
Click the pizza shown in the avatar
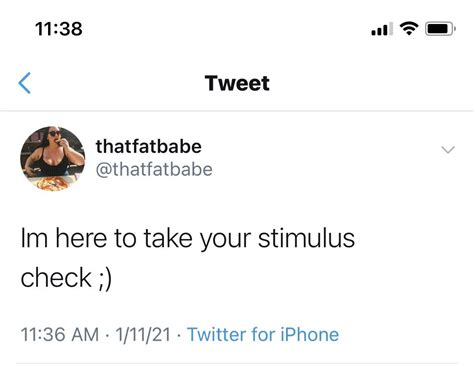coord(53,184)
